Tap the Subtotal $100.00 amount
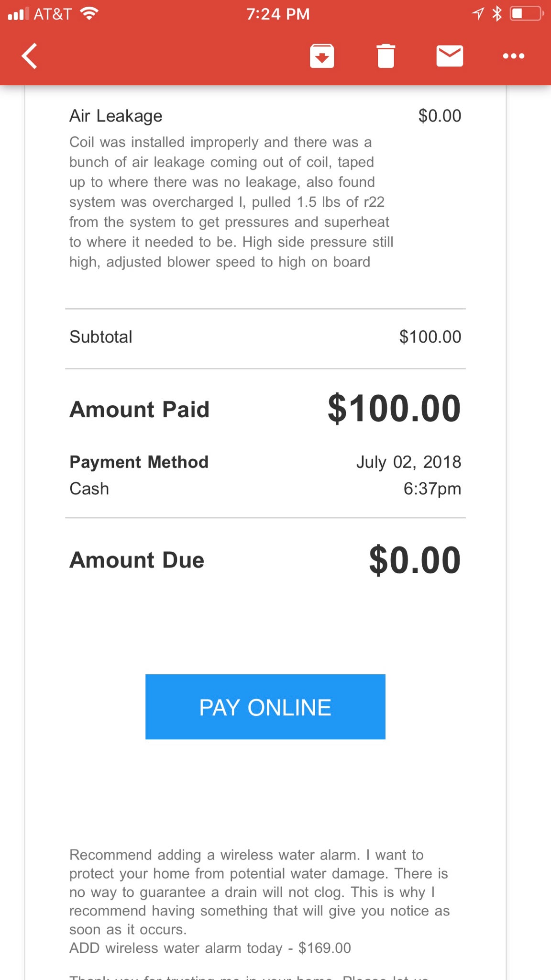551x980 pixels. click(x=430, y=337)
